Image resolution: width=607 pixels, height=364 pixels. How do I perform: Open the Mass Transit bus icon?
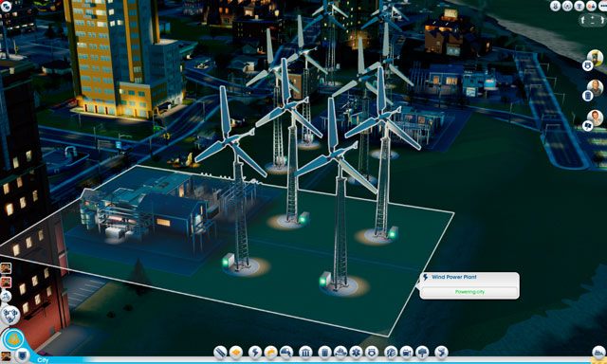click(x=406, y=352)
